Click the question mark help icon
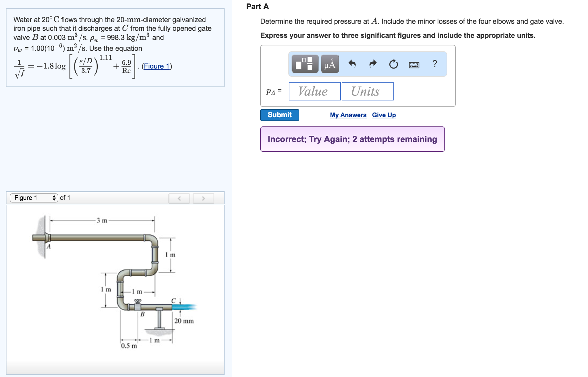588x377 pixels. [x=435, y=64]
